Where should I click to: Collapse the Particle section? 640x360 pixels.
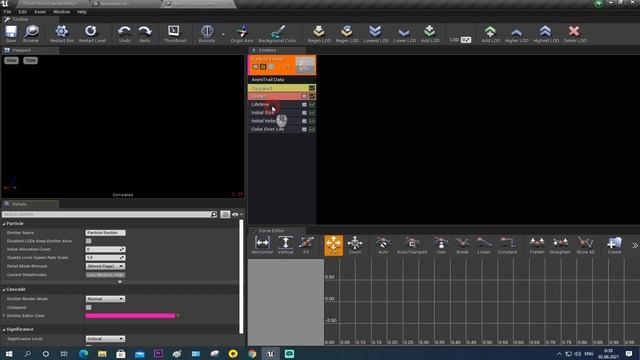[x=4, y=224]
